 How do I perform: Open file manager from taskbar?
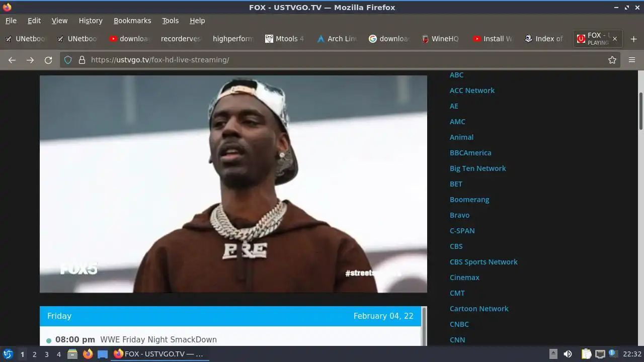[x=72, y=354]
